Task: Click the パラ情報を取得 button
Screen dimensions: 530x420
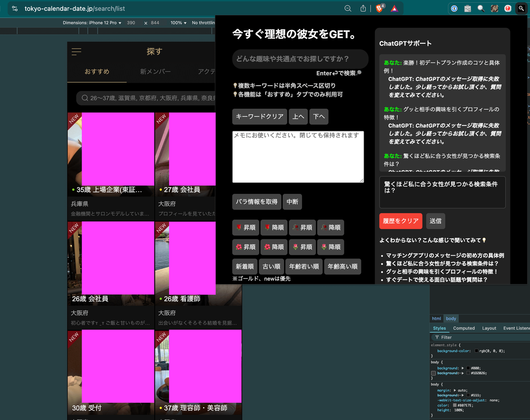Action: [x=257, y=201]
